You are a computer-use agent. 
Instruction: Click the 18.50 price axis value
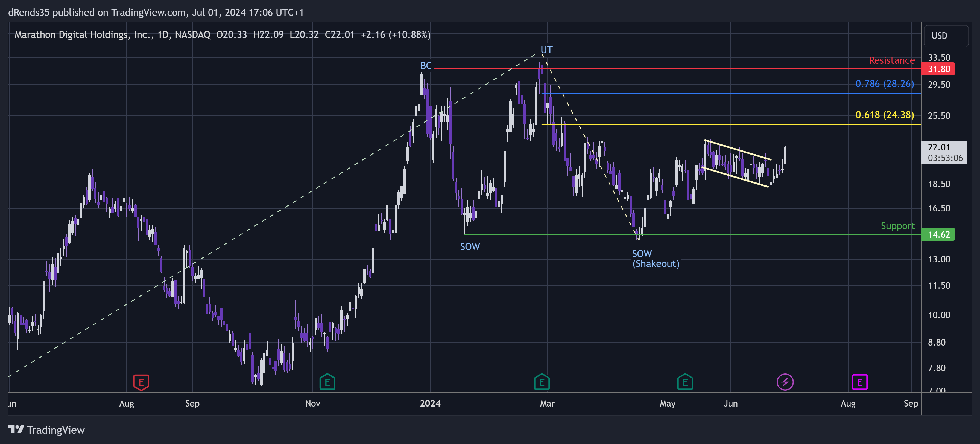click(x=938, y=184)
